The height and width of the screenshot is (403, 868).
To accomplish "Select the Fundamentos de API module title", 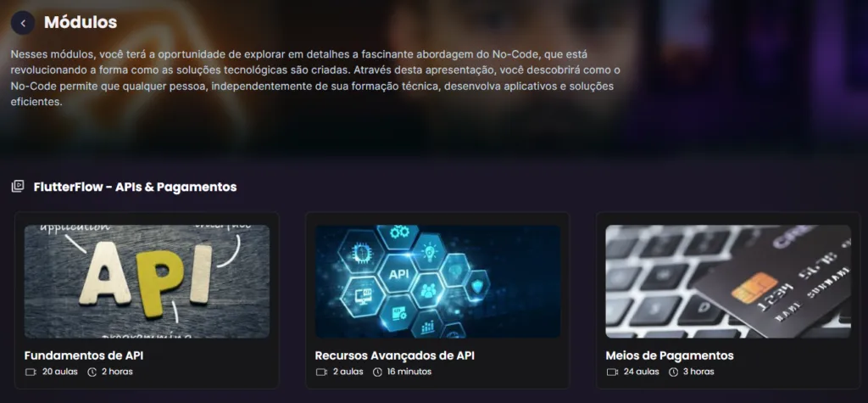I will coord(84,355).
